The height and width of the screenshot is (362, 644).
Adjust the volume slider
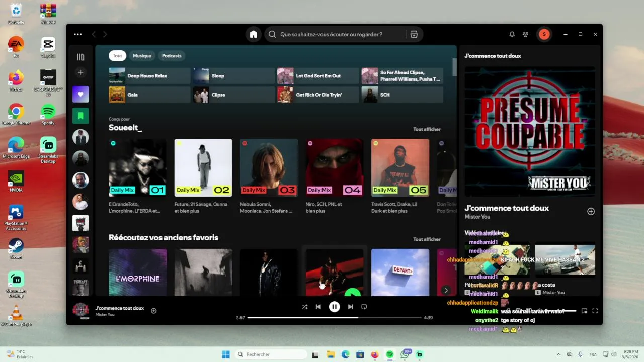pos(561,311)
